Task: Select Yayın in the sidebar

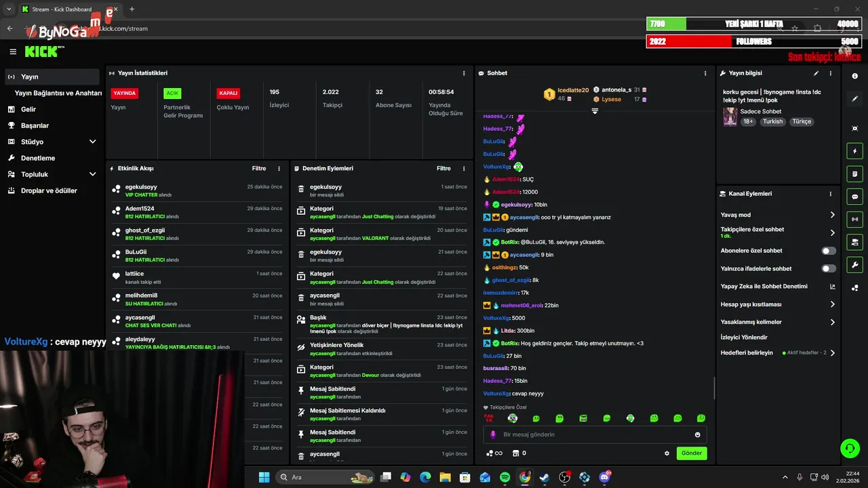Action: (x=52, y=77)
